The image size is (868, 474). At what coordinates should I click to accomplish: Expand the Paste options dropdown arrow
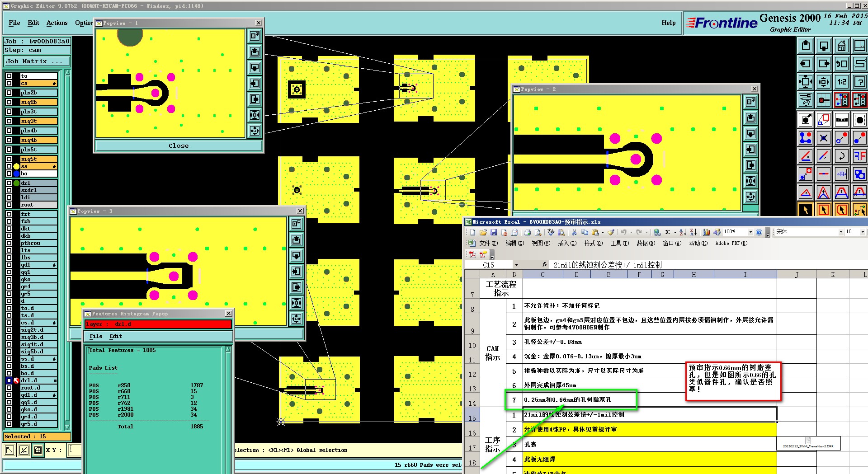(x=603, y=232)
